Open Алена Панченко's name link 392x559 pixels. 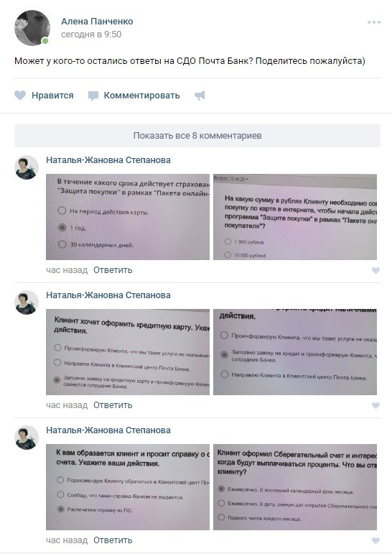click(97, 22)
